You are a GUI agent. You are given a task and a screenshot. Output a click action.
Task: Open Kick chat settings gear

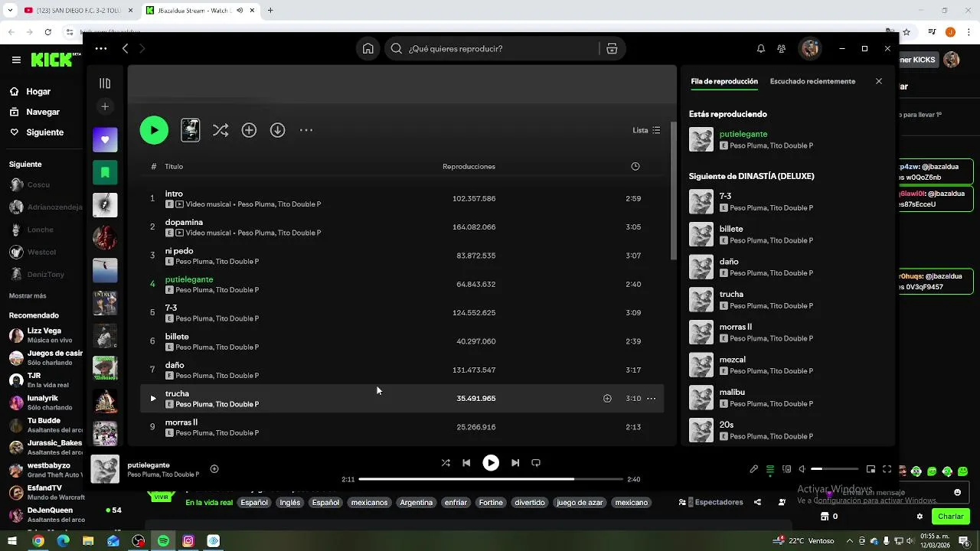point(920,517)
